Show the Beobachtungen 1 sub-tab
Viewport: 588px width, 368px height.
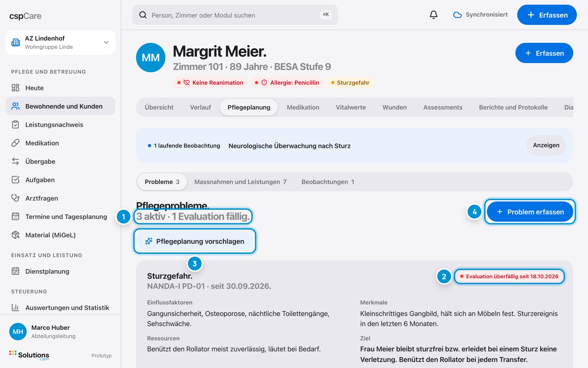[x=328, y=182]
